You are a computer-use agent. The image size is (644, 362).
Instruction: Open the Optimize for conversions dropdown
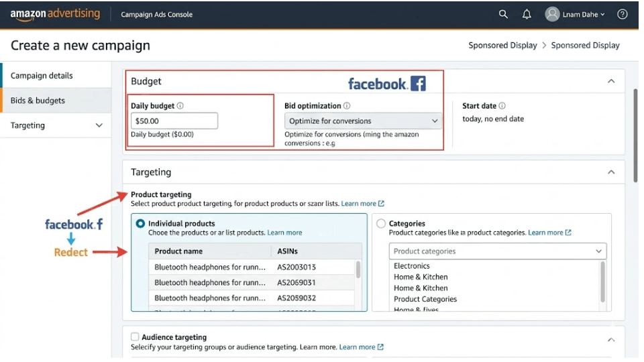[x=363, y=121]
